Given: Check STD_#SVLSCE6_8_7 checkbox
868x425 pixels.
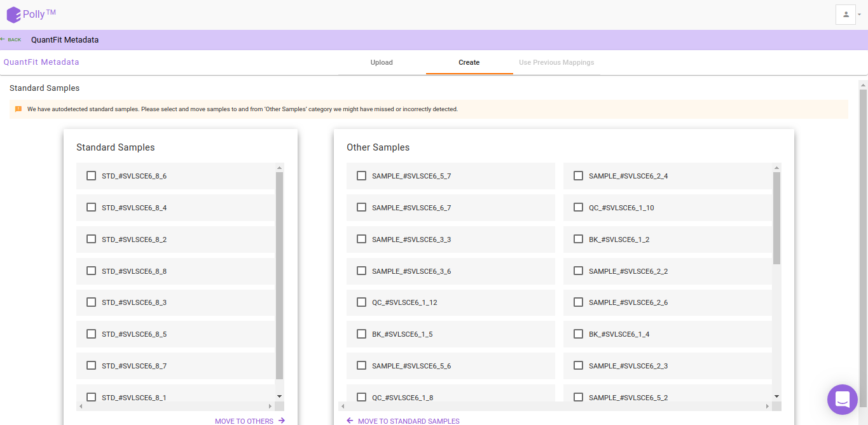Looking at the screenshot, I should click(x=91, y=365).
